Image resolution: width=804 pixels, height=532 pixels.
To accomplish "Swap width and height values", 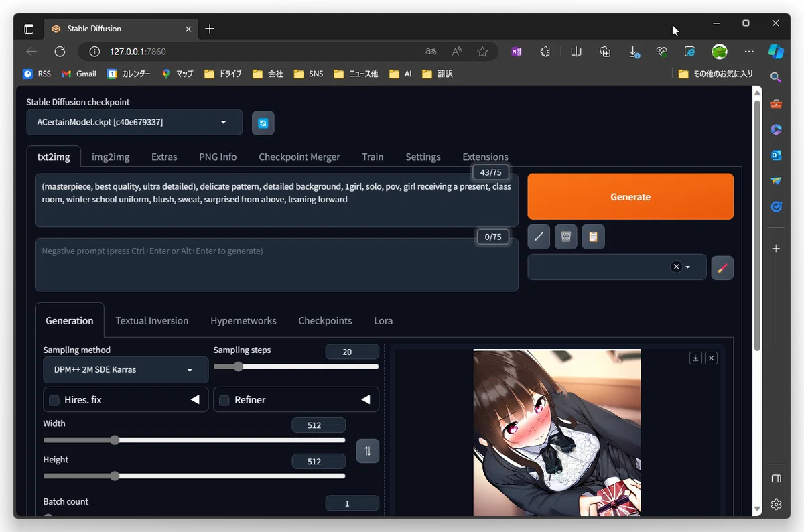I will click(368, 451).
